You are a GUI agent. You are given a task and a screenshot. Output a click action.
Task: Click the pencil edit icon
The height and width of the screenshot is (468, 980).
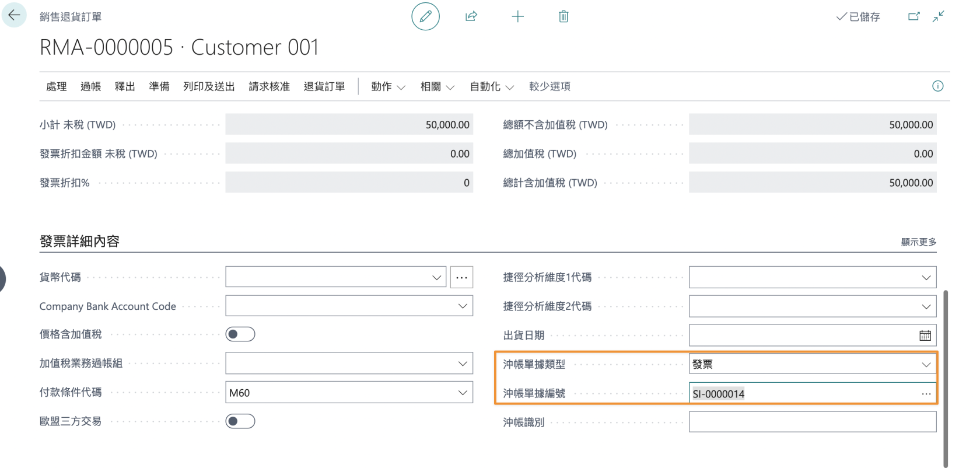[425, 16]
